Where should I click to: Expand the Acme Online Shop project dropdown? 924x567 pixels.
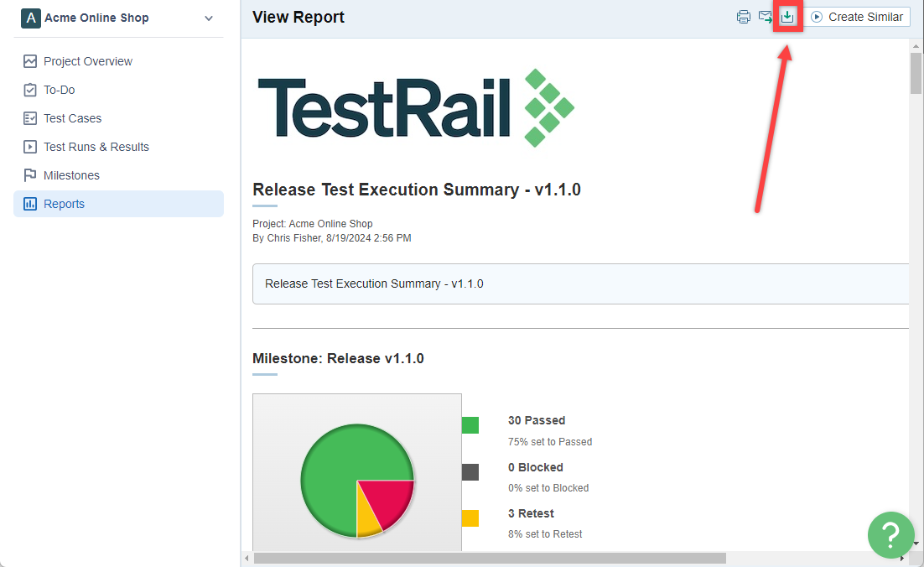pyautogui.click(x=209, y=18)
